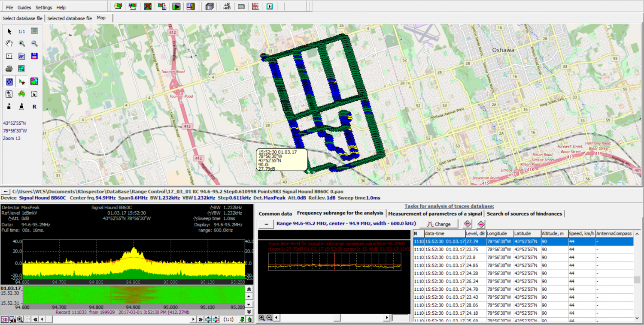This screenshot has height=325, width=644.
Task: Select the table row with level 26.24
Action: pos(471,281)
